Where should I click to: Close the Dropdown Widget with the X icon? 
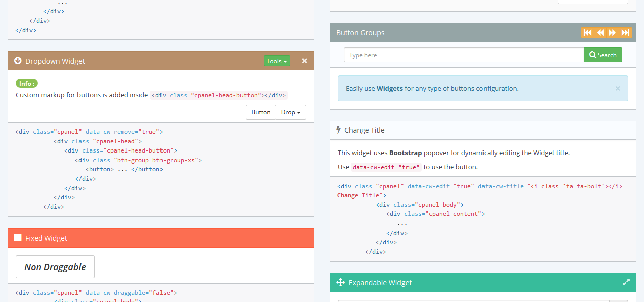tap(304, 61)
